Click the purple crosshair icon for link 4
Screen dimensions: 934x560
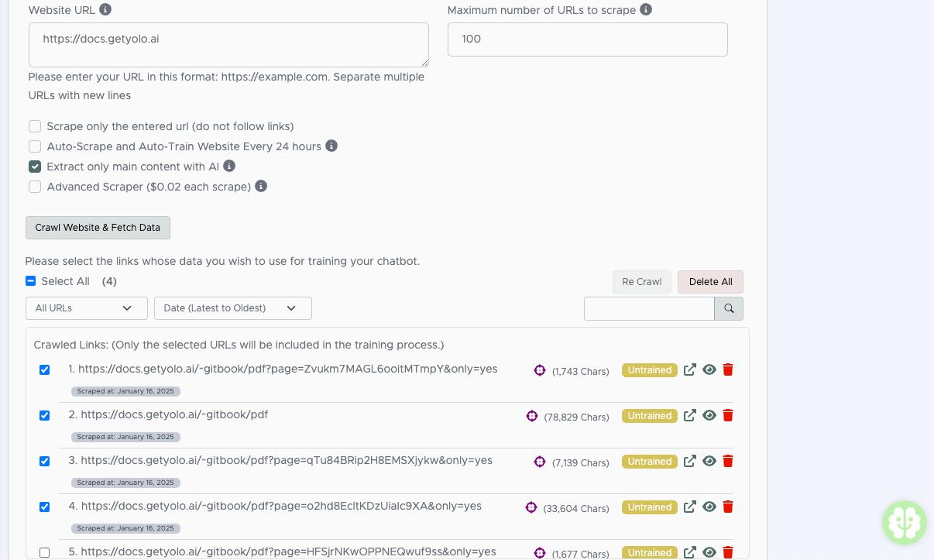[531, 507]
